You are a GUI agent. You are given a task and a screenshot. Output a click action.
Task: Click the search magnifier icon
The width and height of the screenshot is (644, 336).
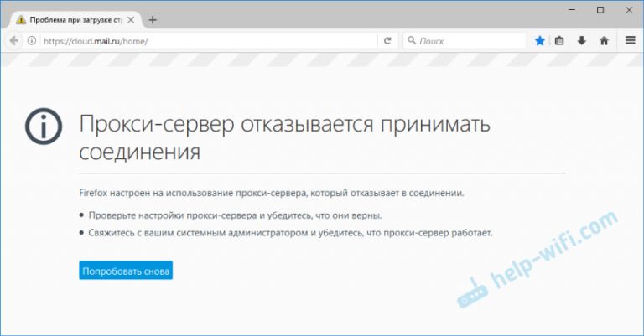411,40
